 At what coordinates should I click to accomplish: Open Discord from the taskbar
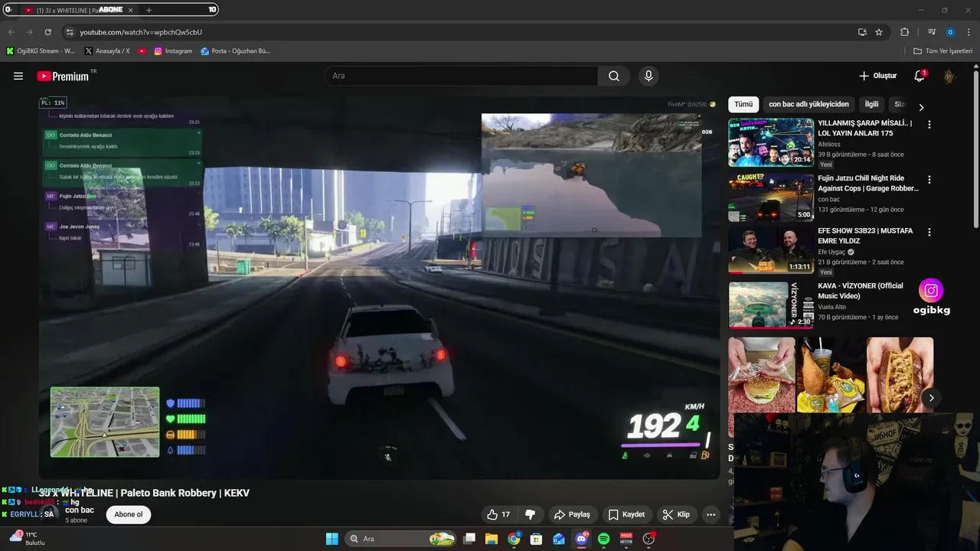click(581, 539)
